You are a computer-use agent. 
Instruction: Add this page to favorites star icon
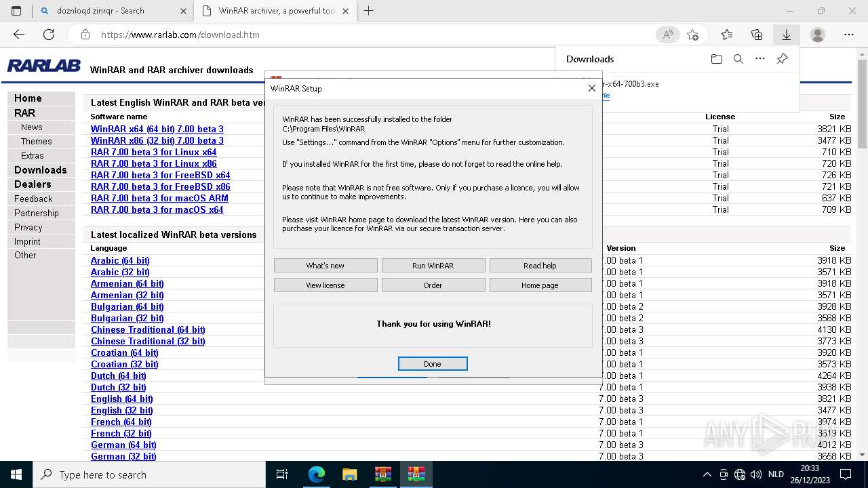click(692, 35)
